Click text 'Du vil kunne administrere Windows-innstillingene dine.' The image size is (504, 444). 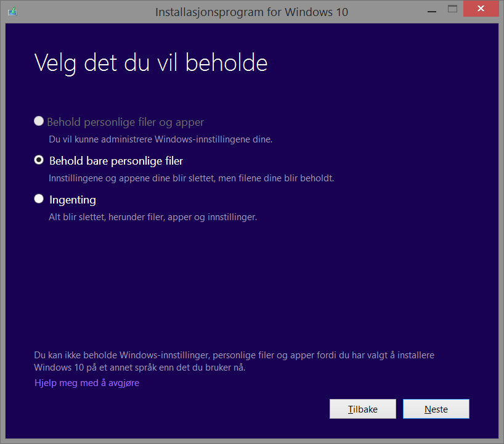160,139
